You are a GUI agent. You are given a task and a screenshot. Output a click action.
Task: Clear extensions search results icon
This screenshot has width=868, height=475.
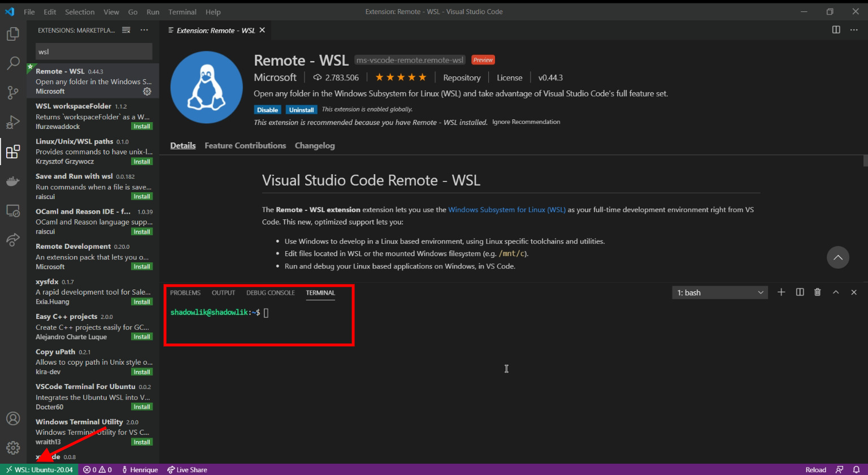tap(126, 30)
